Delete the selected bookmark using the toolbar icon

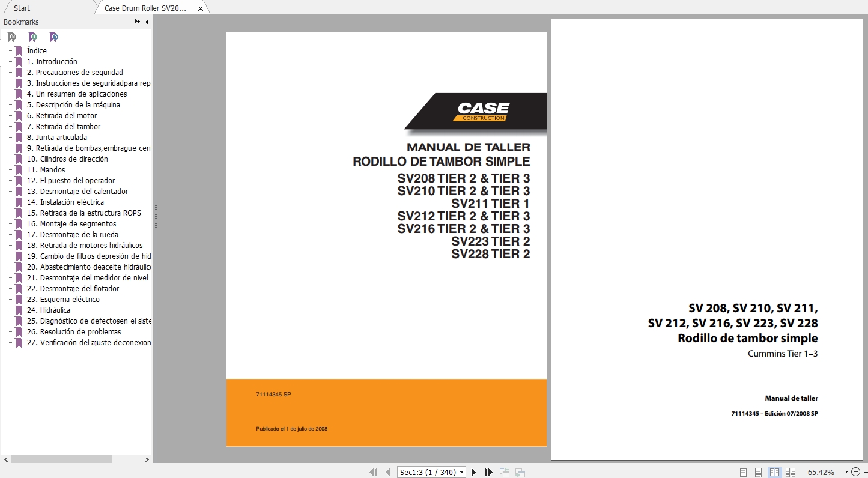point(12,37)
